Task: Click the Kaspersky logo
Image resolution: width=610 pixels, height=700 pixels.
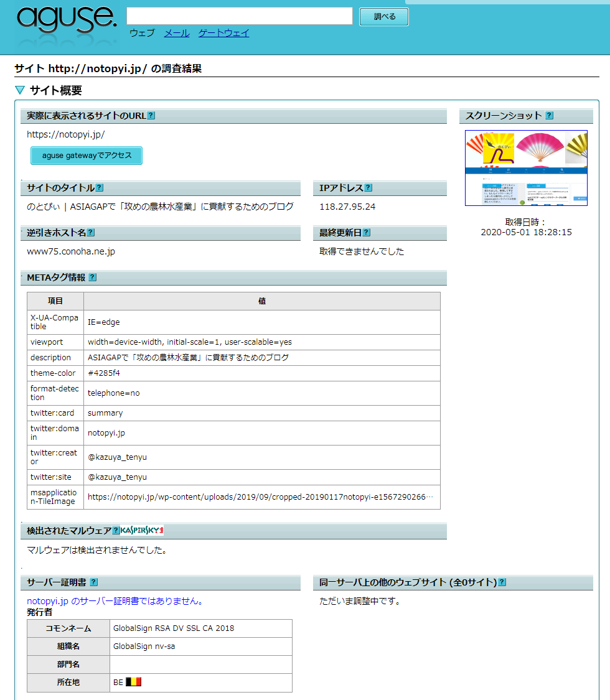Action: click(x=142, y=531)
